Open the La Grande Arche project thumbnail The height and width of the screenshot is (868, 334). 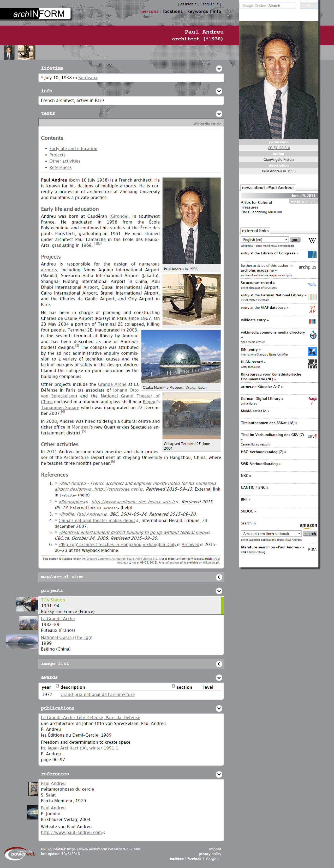[28, 623]
